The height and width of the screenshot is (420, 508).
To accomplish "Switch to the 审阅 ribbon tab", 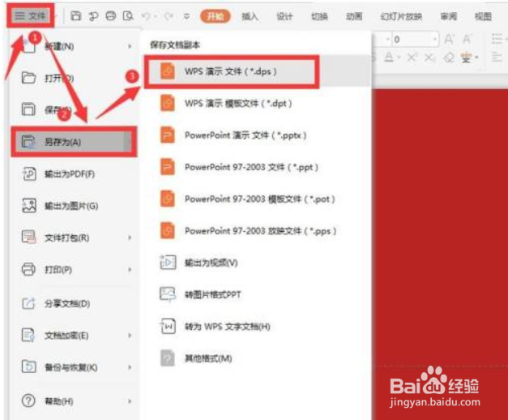I will tap(449, 16).
